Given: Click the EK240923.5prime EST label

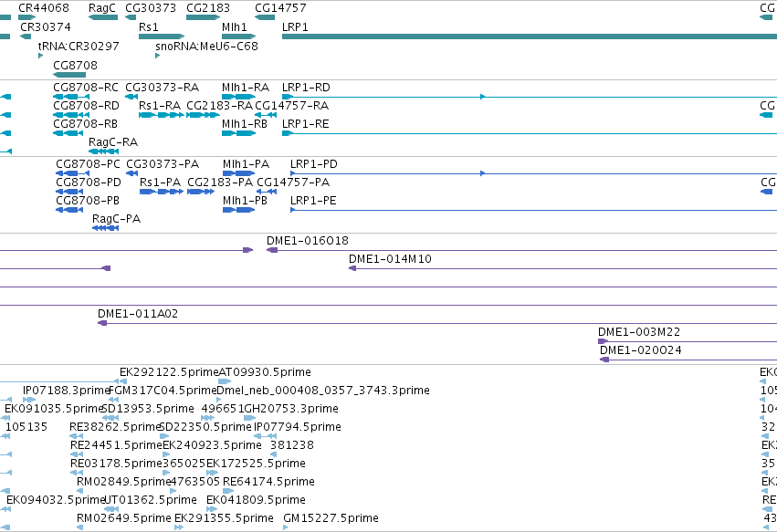Looking at the screenshot, I should pos(212,444).
